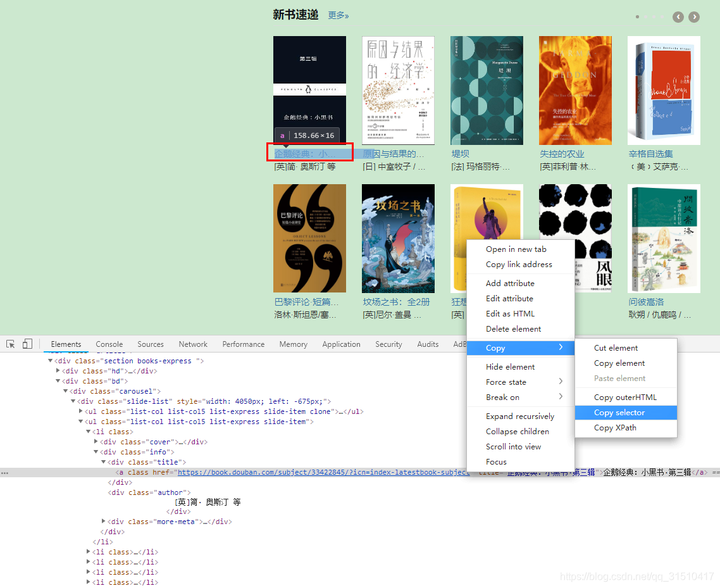Expand the div class="hd" node

tap(58, 371)
